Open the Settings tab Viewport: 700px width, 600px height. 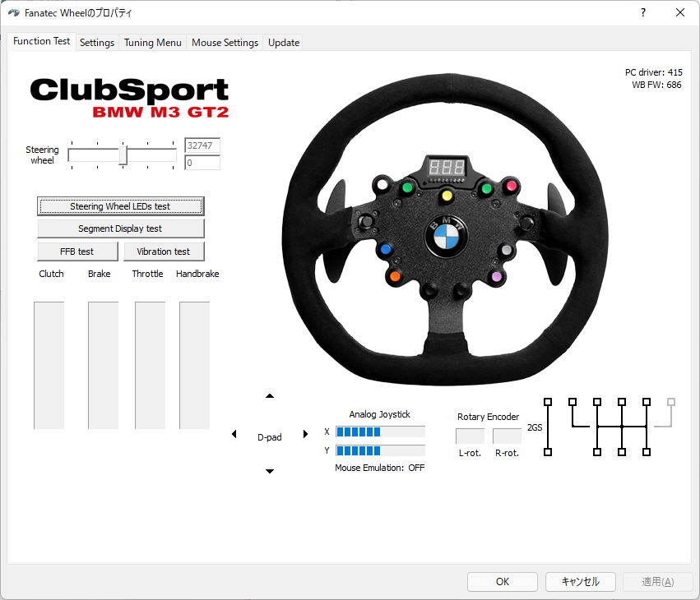click(x=97, y=43)
